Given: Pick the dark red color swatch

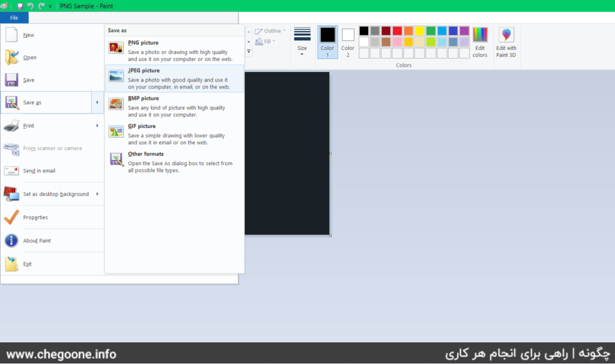Looking at the screenshot, I should (386, 31).
